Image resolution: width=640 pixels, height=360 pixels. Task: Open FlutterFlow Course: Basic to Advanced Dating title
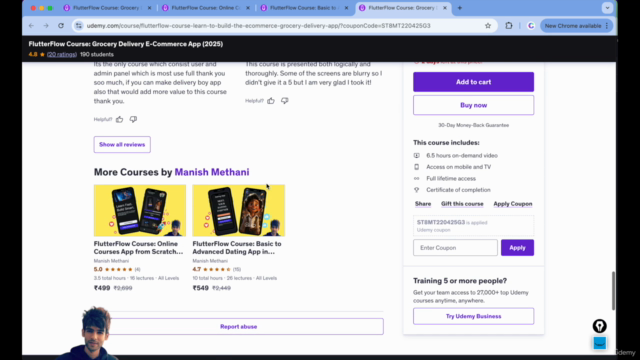click(237, 247)
